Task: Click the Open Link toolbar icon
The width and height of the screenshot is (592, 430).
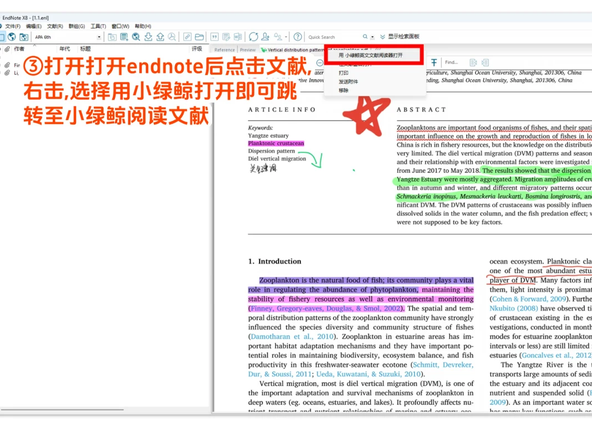Action: 187,37
